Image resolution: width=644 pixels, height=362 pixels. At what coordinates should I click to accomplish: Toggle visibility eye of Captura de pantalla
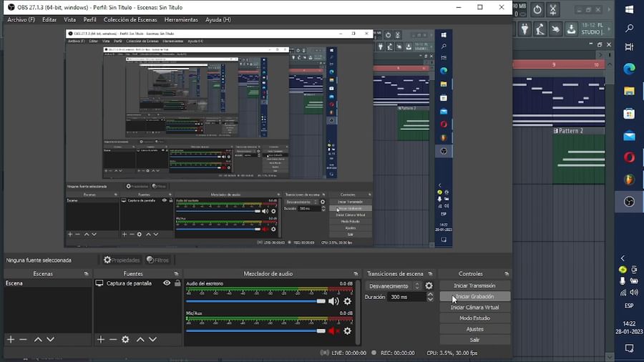pyautogui.click(x=167, y=283)
